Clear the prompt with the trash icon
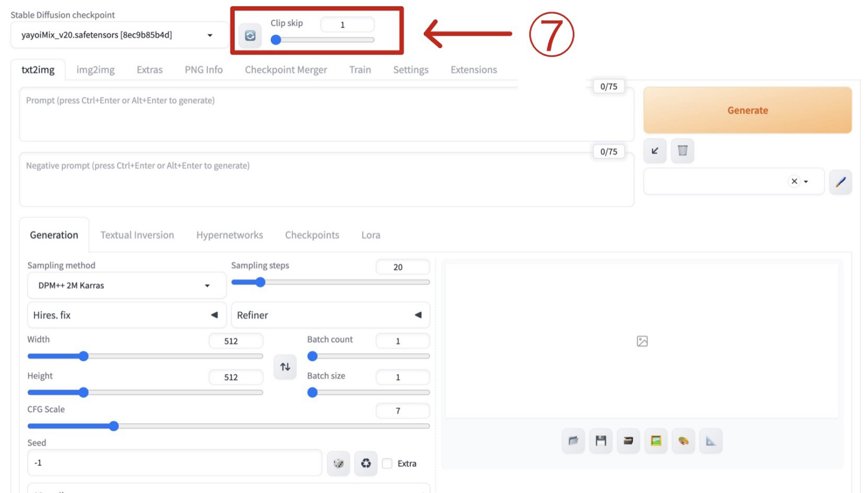The image size is (868, 493). 682,151
